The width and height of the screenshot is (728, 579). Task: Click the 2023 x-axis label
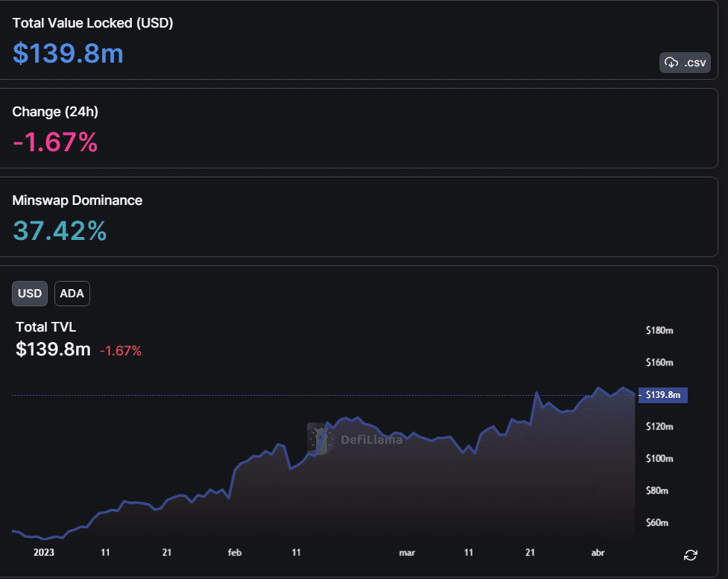[x=44, y=552]
